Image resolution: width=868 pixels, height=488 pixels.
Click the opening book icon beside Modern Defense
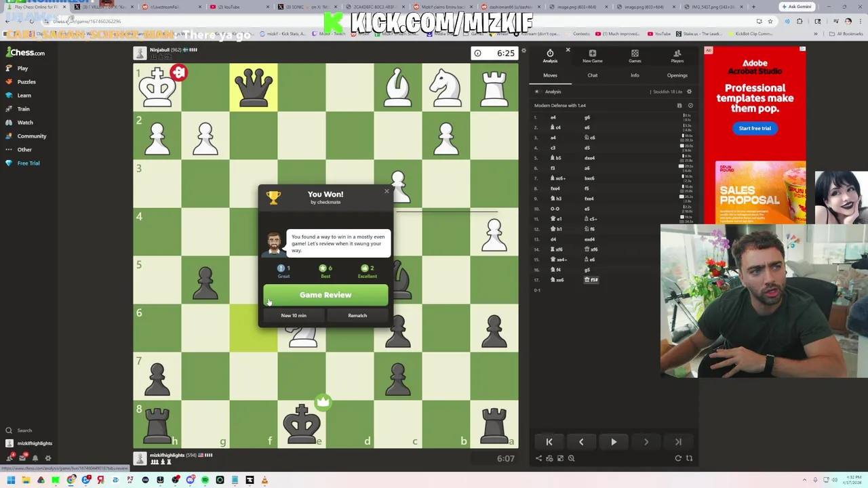click(679, 106)
